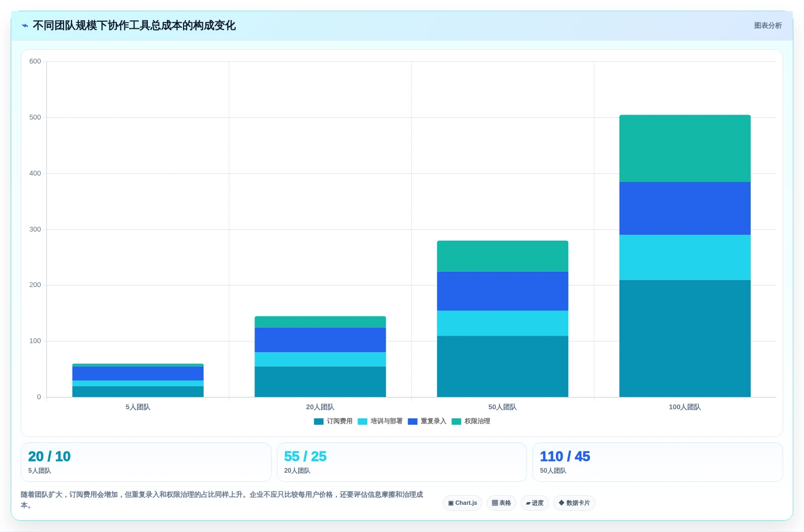Toggle the 培训与部署 legend color box
Viewport: 804px width, 532px height.
coord(363,422)
